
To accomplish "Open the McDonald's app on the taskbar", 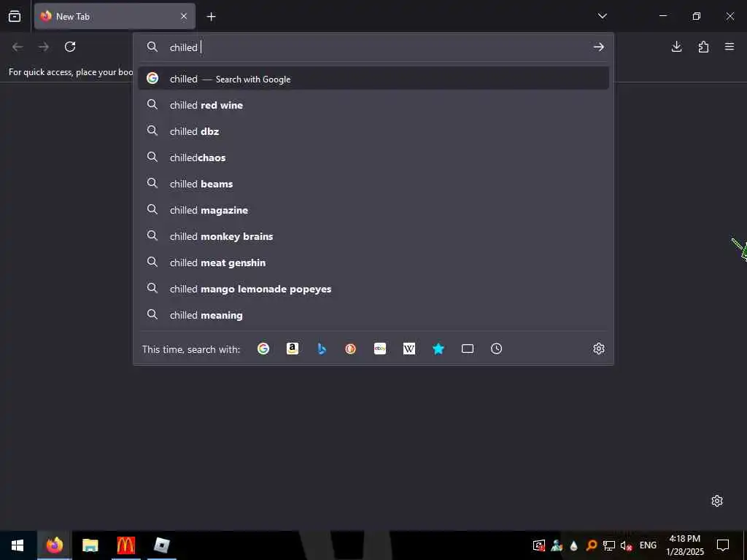I will click(125, 545).
